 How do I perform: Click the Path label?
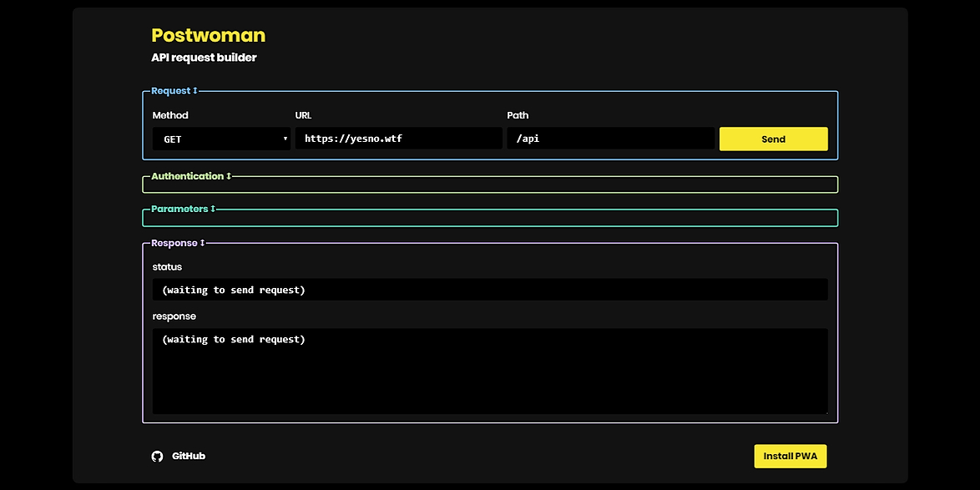[518, 115]
